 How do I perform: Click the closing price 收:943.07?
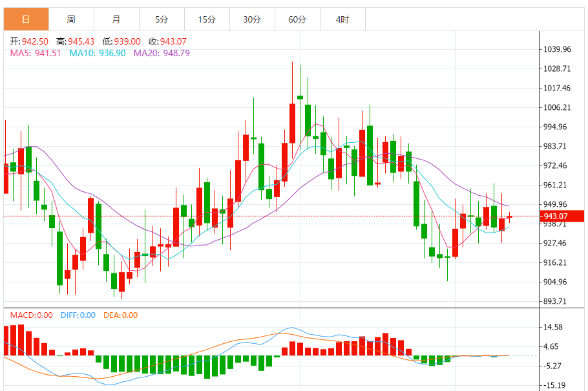pos(167,41)
